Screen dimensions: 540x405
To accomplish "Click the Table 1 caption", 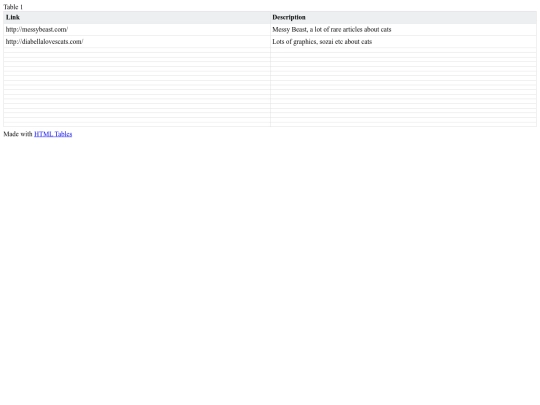I will (x=13, y=7).
